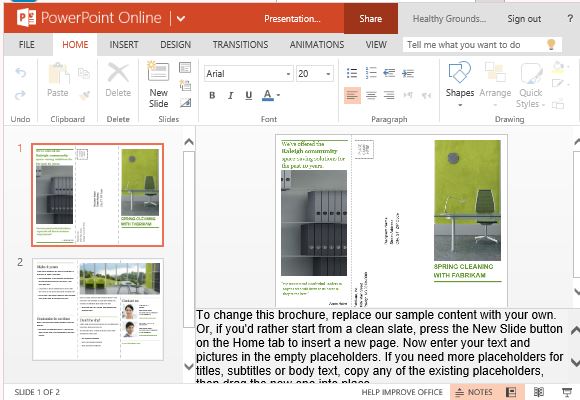
Task: Open the font color dropdown arrow
Action: (278, 95)
